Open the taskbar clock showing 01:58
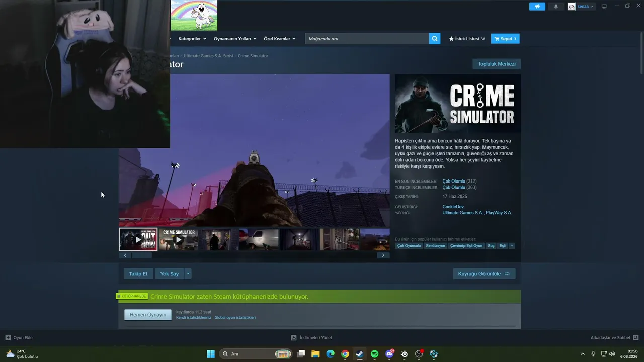Image resolution: width=644 pixels, height=362 pixels. click(x=629, y=354)
